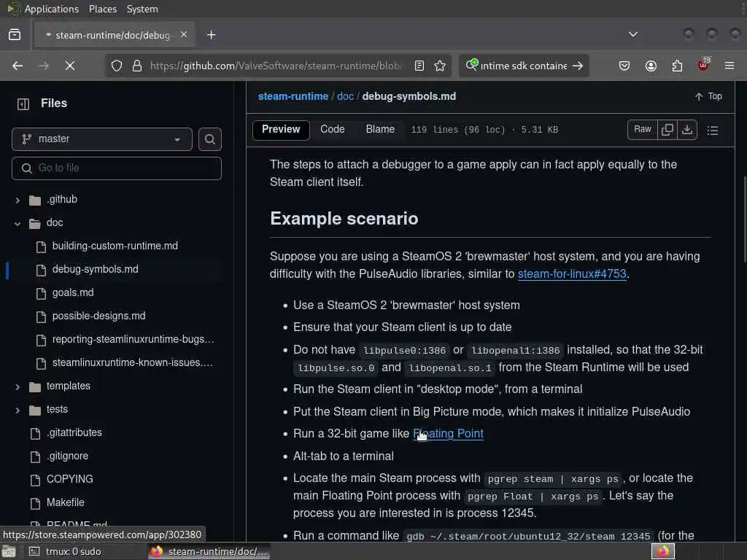Open the Places menu
The image size is (747, 560).
point(103,9)
